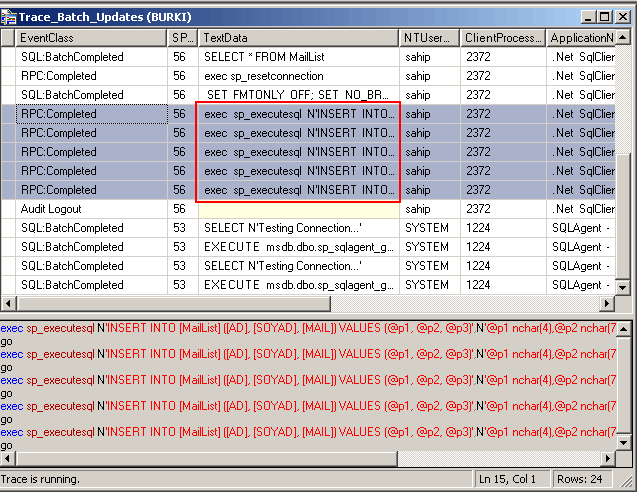Click the EventClass column header
Image resolution: width=637 pixels, height=492 pixels.
pos(92,37)
